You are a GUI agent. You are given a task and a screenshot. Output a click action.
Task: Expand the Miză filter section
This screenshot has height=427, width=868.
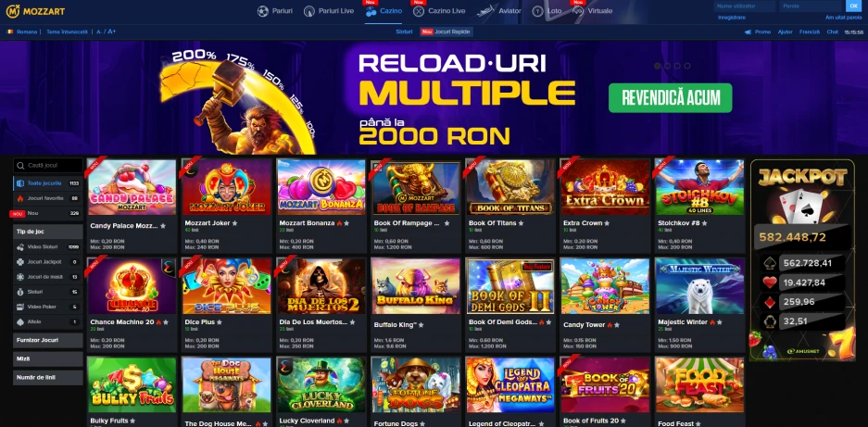pyautogui.click(x=48, y=358)
